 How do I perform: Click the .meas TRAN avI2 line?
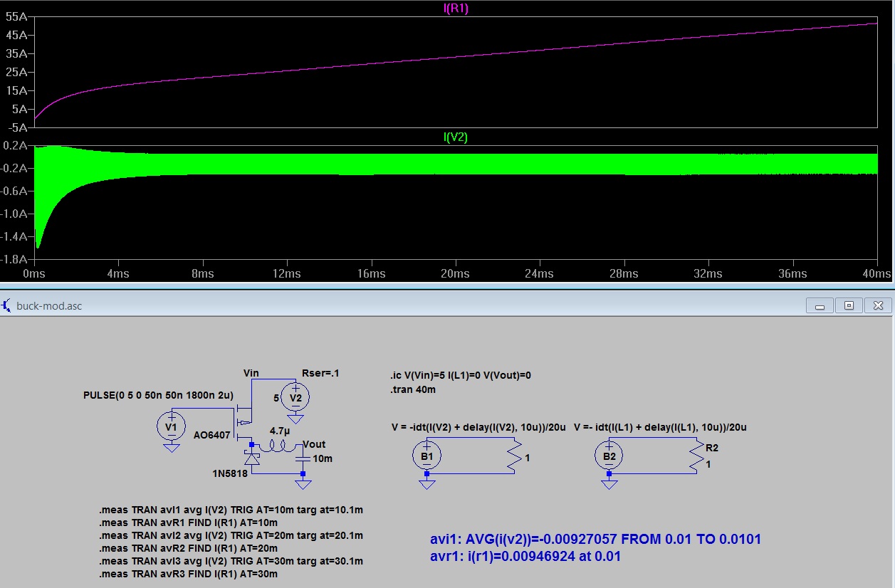pyautogui.click(x=231, y=535)
